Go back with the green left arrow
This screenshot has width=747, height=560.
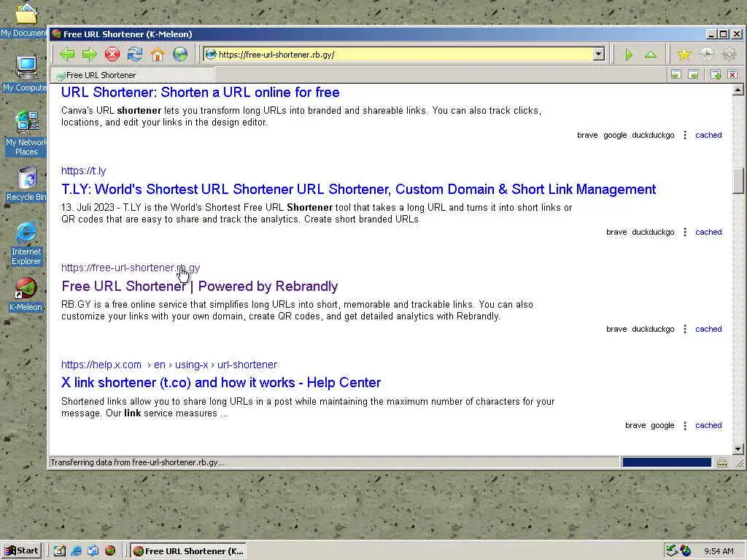[x=67, y=54]
